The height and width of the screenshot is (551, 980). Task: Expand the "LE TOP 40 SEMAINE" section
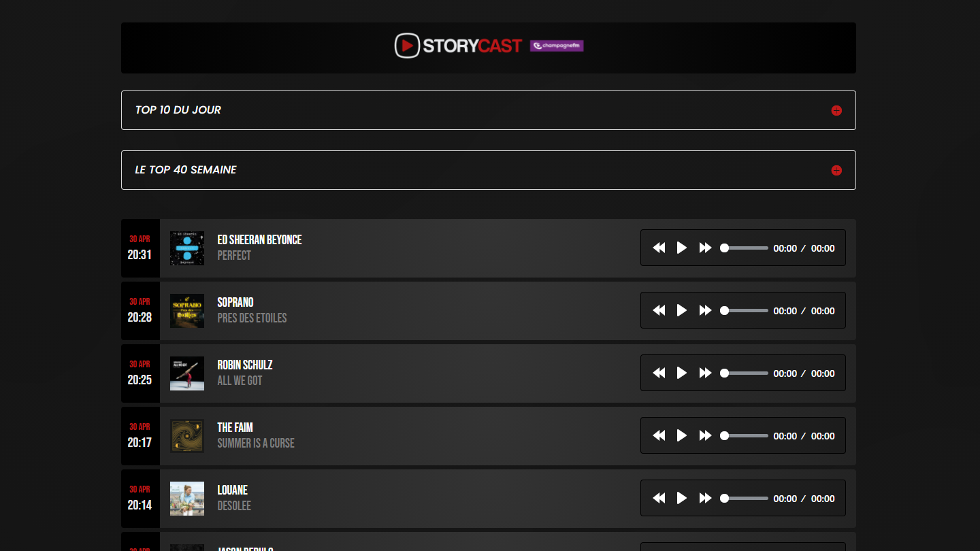tap(836, 170)
